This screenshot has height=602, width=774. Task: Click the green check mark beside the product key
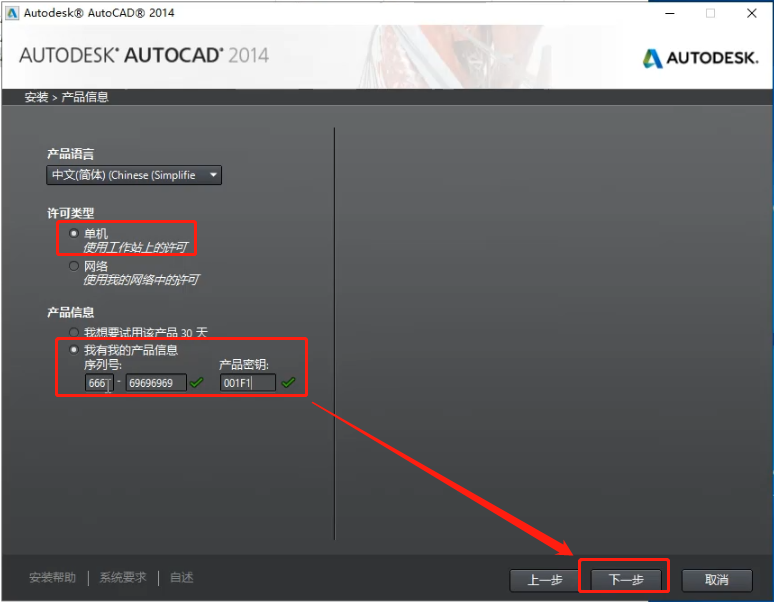(x=288, y=382)
